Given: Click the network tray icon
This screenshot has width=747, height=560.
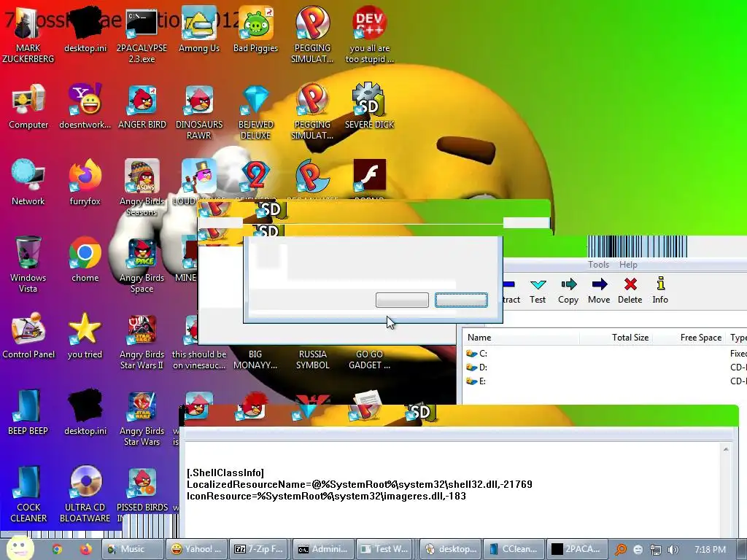Looking at the screenshot, I should [x=656, y=550].
